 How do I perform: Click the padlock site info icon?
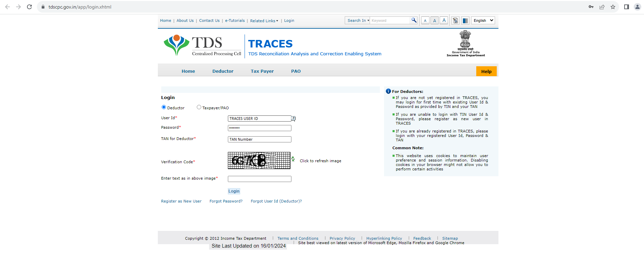coord(43,7)
